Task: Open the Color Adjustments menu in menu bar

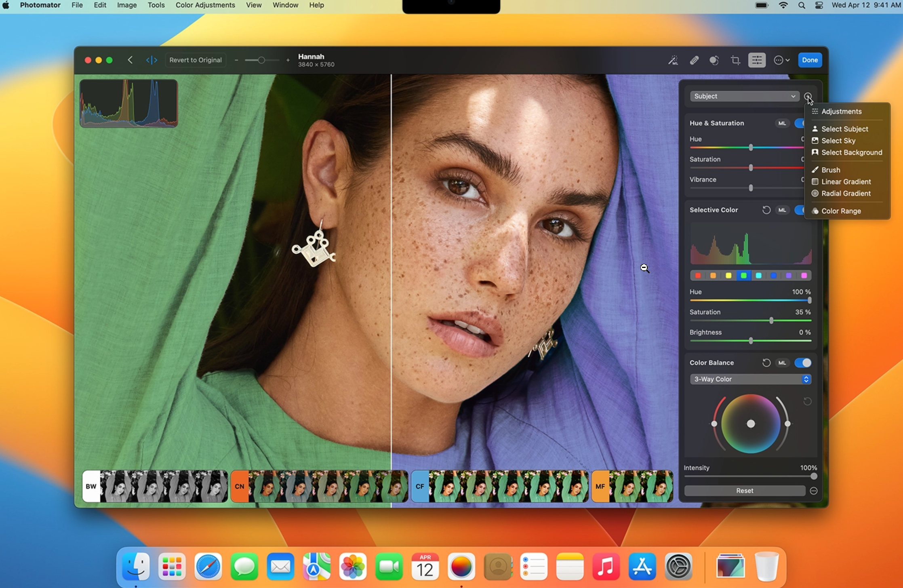Action: tap(205, 5)
